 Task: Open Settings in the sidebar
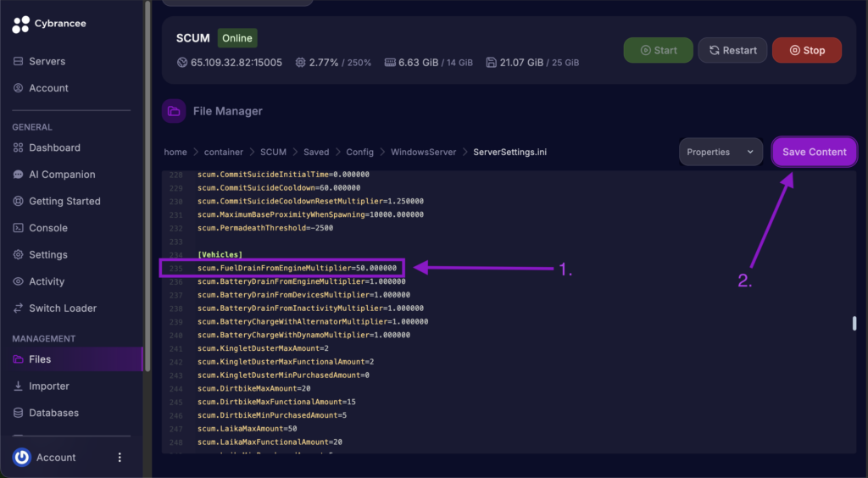point(48,254)
